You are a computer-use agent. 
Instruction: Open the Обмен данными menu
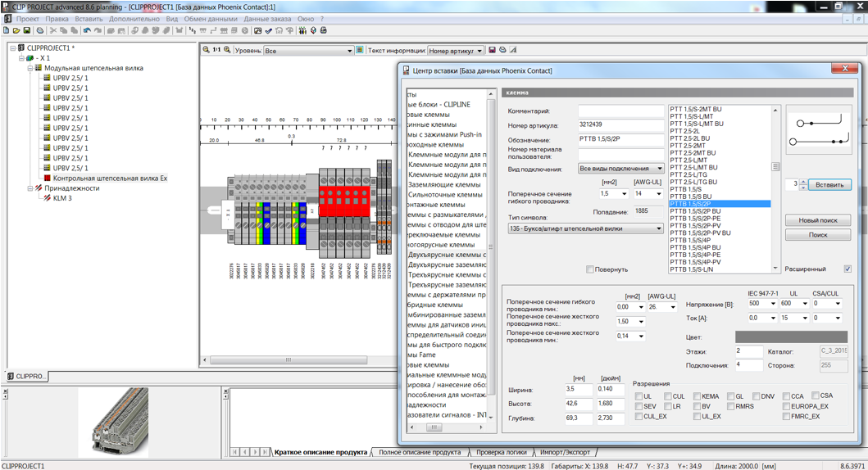(x=211, y=19)
